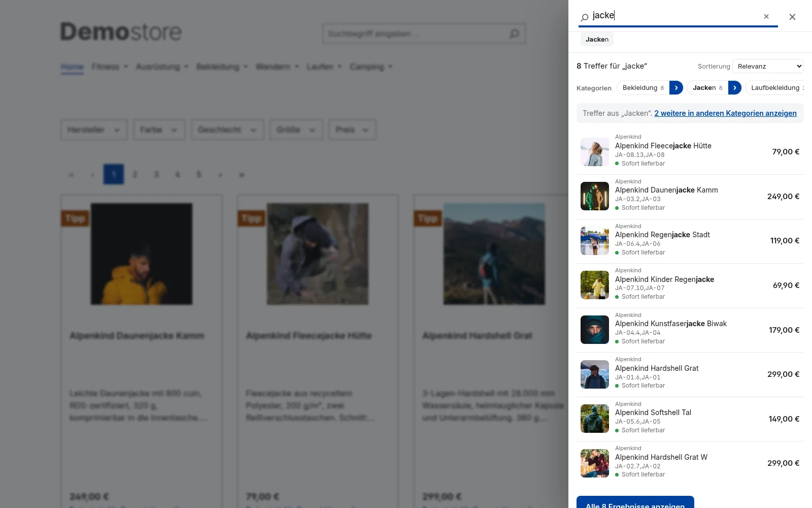Click the Regenjacke Stadt thumbnail
812x508 pixels.
click(x=595, y=241)
